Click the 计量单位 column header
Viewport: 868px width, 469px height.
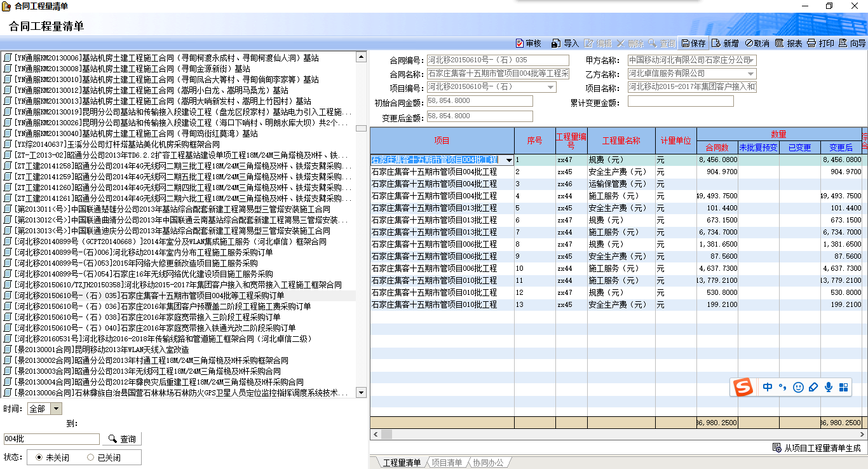click(676, 140)
